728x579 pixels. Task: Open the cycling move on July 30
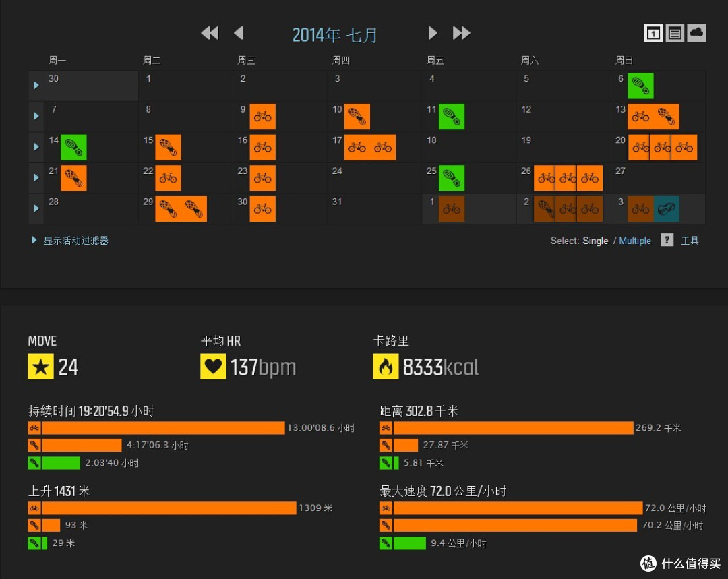point(262,209)
